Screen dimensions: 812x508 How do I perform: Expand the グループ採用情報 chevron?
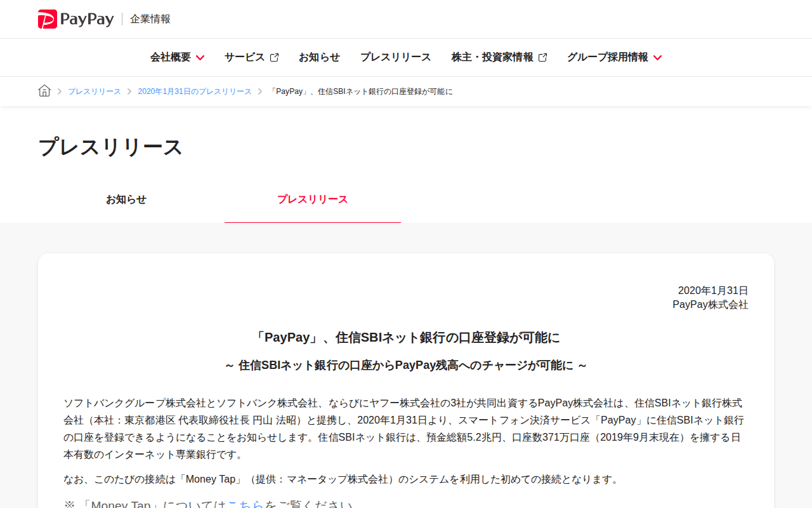coord(657,58)
